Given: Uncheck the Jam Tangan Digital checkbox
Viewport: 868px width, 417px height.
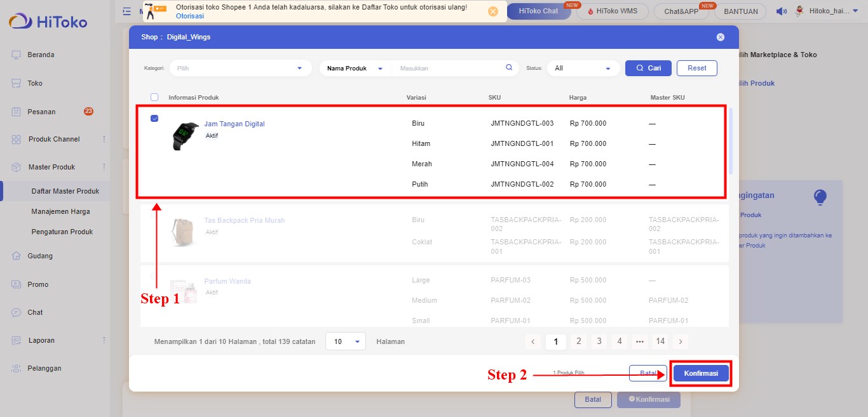Looking at the screenshot, I should (x=154, y=119).
